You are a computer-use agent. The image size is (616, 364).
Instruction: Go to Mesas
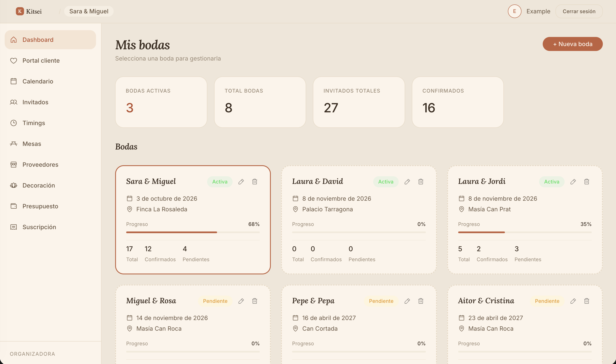click(x=50, y=144)
